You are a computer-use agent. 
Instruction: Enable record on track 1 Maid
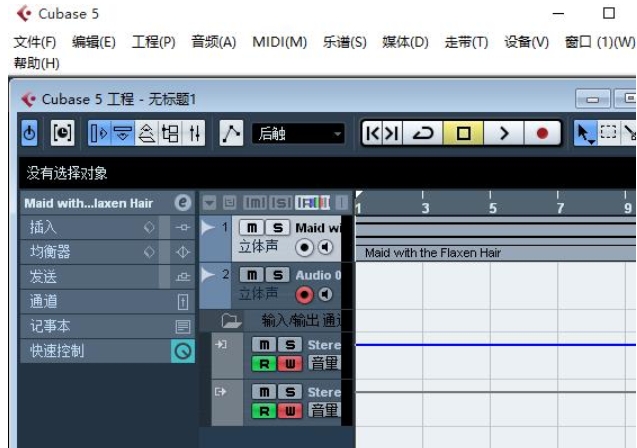coord(304,247)
